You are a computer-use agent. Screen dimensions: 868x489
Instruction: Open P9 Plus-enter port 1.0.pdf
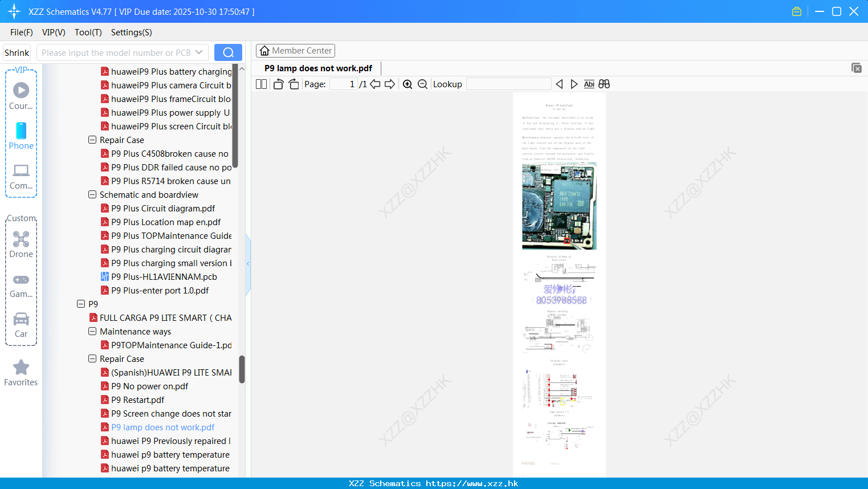(160, 290)
